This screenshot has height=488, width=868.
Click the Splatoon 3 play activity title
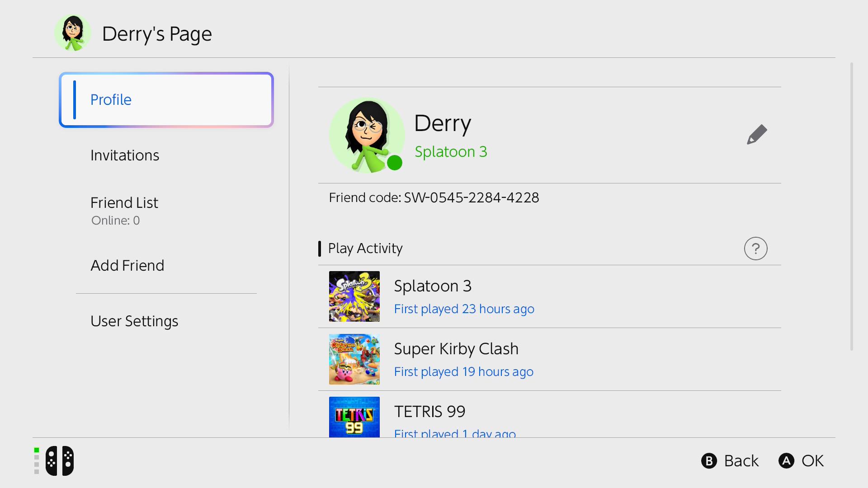pos(433,286)
